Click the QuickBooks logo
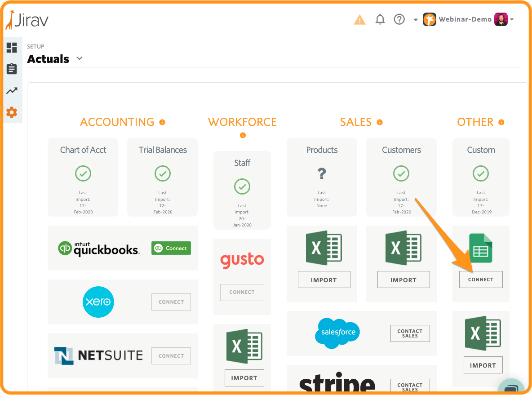 click(99, 249)
